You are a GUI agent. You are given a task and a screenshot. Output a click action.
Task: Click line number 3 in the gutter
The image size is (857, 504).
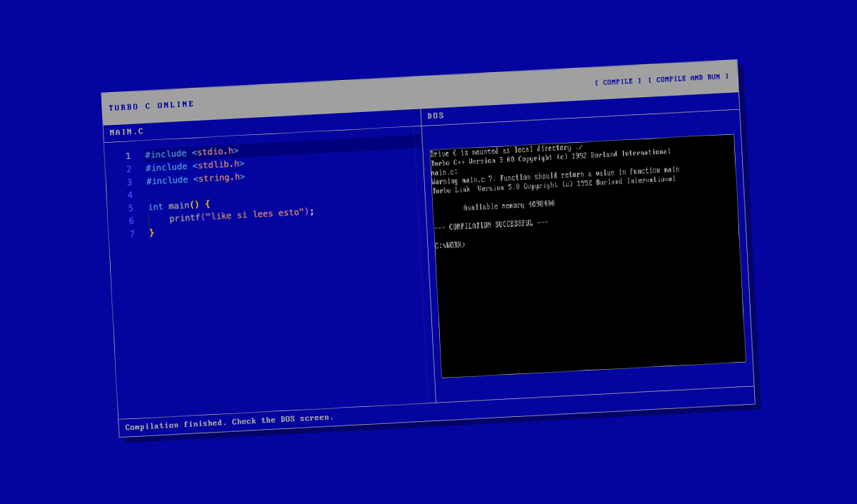[129, 182]
